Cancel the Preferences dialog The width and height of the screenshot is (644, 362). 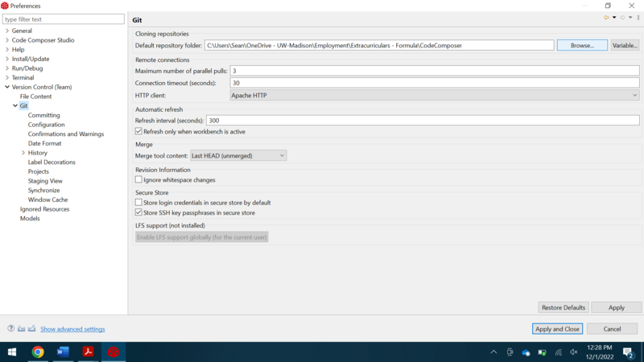pyautogui.click(x=612, y=329)
